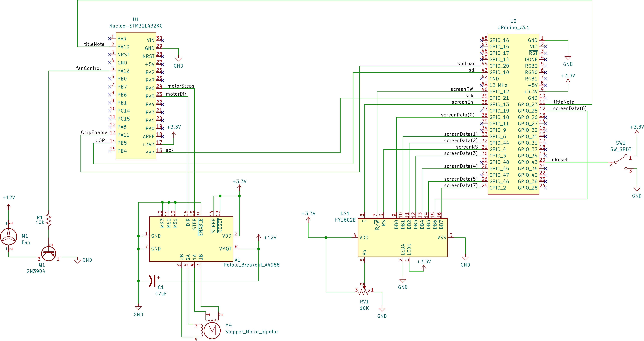Image resolution: width=644 pixels, height=341 pixels.
Task: Click the spiLoad net label
Action: pyautogui.click(x=467, y=64)
